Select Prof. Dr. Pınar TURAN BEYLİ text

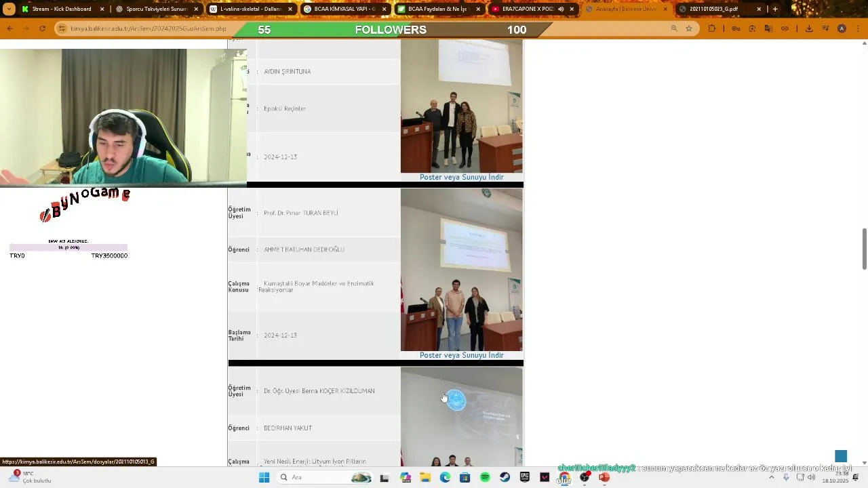click(300, 213)
